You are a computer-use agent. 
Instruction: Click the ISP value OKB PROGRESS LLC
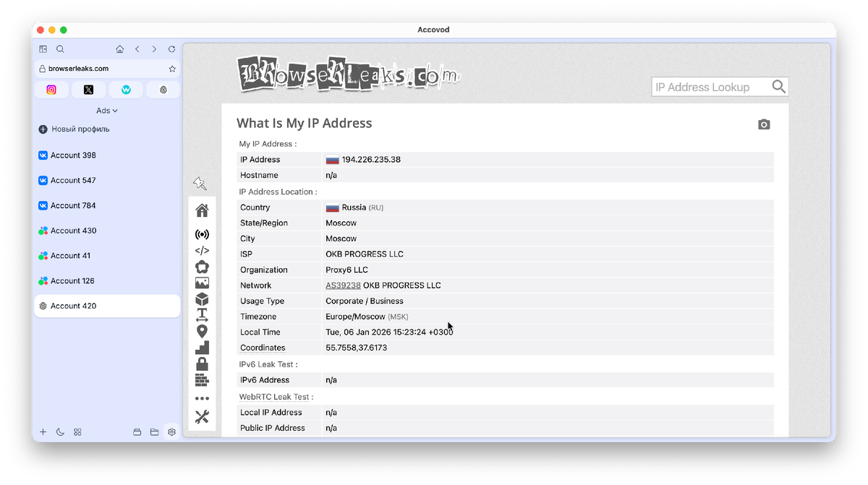point(365,254)
